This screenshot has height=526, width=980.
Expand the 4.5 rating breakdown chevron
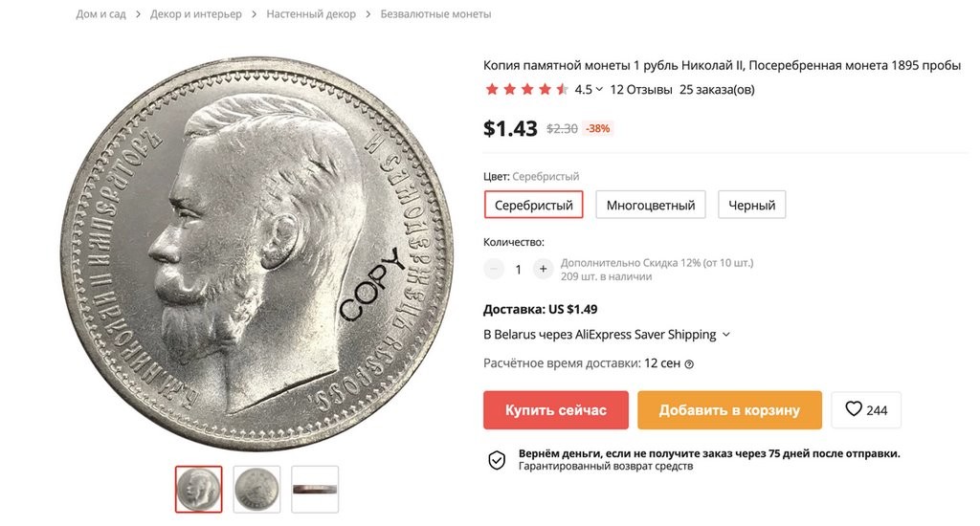(599, 90)
